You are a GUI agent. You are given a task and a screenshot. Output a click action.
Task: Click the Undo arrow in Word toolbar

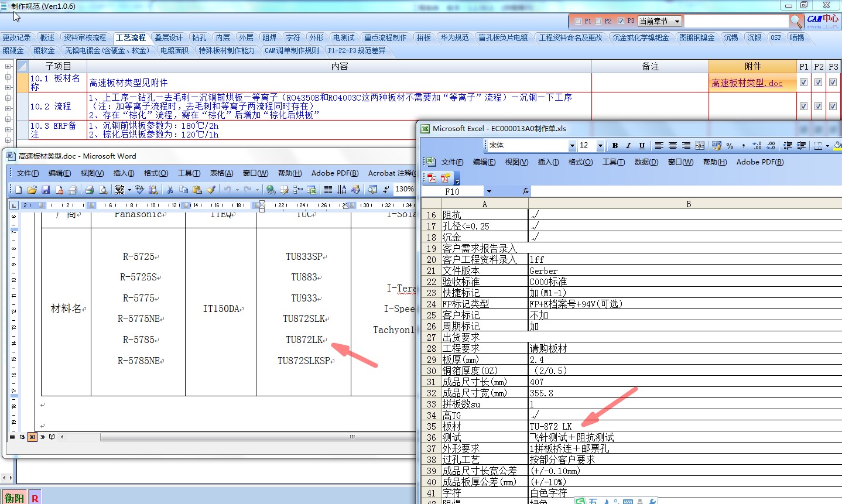click(x=228, y=190)
